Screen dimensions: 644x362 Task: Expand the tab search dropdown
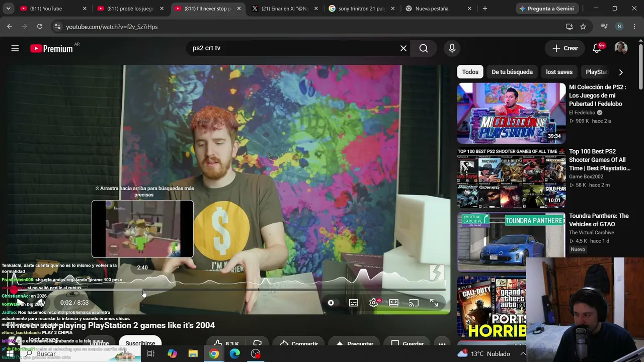click(8, 9)
